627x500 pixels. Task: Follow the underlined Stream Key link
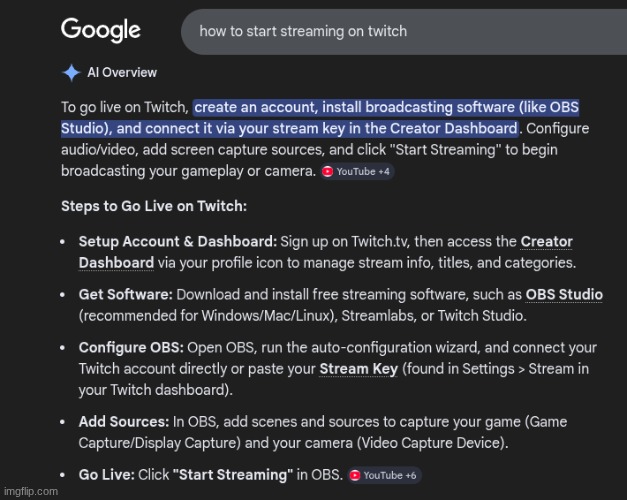358,370
